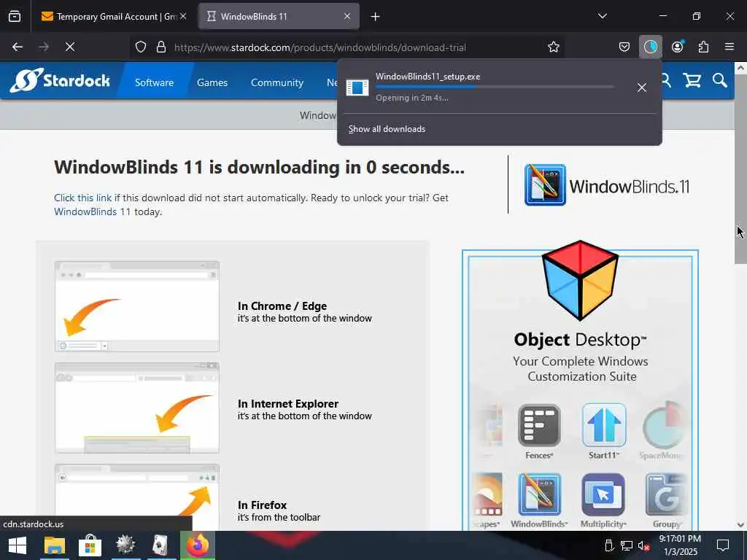Click the Chrome / Edge instruction thumbnail
Screen dimensions: 747x560
coord(137,306)
